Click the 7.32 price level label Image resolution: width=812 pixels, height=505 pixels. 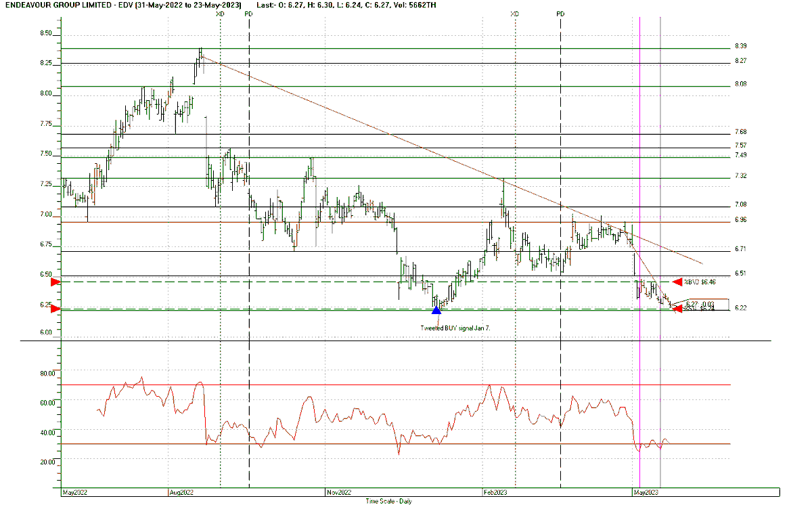click(x=740, y=176)
